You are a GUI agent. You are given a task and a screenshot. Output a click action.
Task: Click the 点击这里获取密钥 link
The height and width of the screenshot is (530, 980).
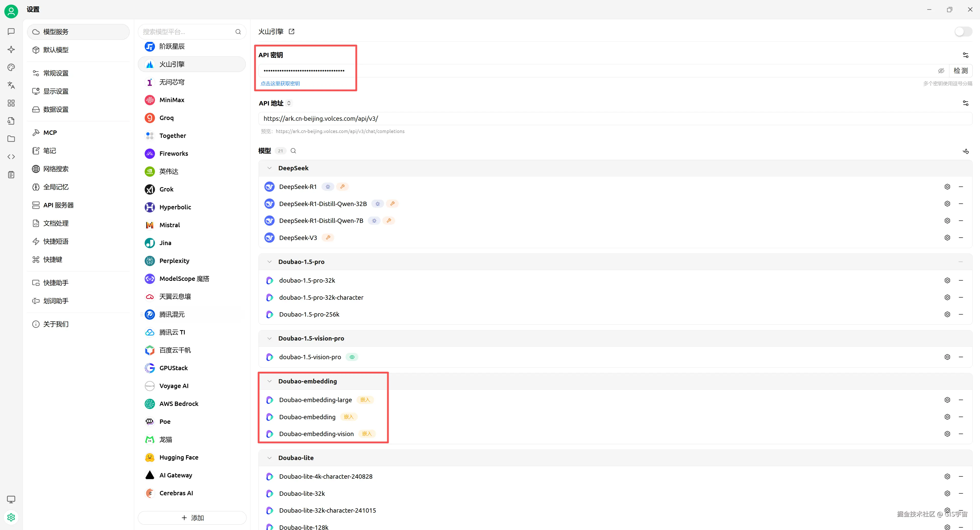tap(280, 84)
